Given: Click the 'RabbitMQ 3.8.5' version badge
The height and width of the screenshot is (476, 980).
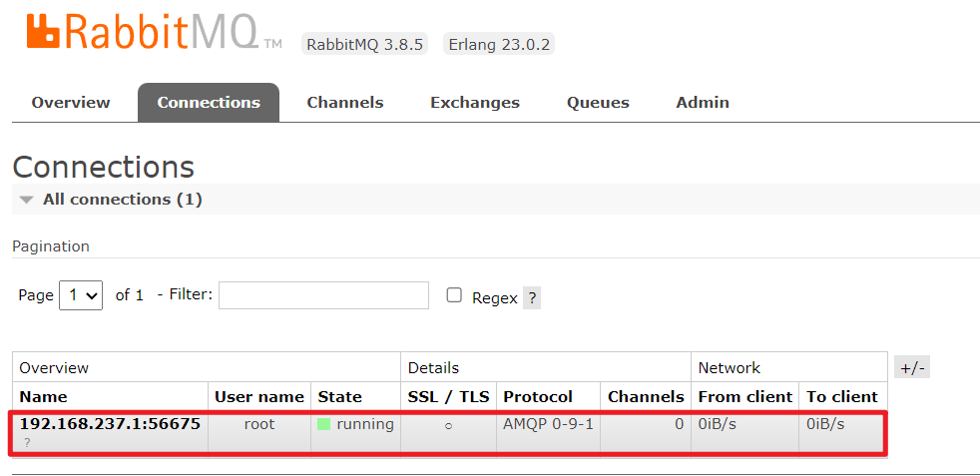Looking at the screenshot, I should [365, 45].
